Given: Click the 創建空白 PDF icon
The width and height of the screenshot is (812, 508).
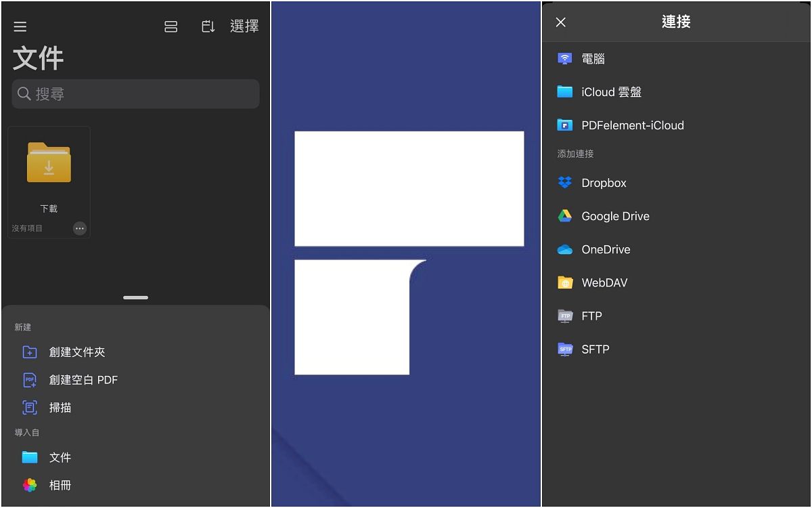Looking at the screenshot, I should pyautogui.click(x=30, y=380).
